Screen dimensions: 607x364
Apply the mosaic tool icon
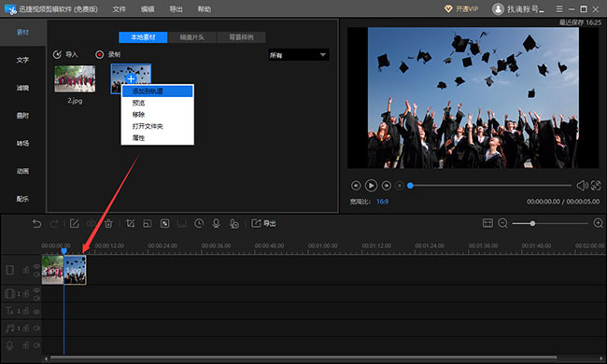[x=165, y=224]
